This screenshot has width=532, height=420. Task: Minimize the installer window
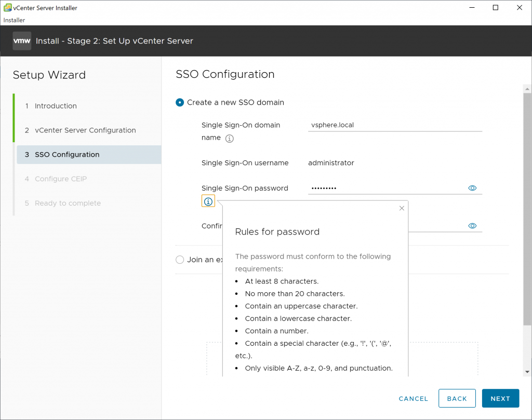pos(472,7)
